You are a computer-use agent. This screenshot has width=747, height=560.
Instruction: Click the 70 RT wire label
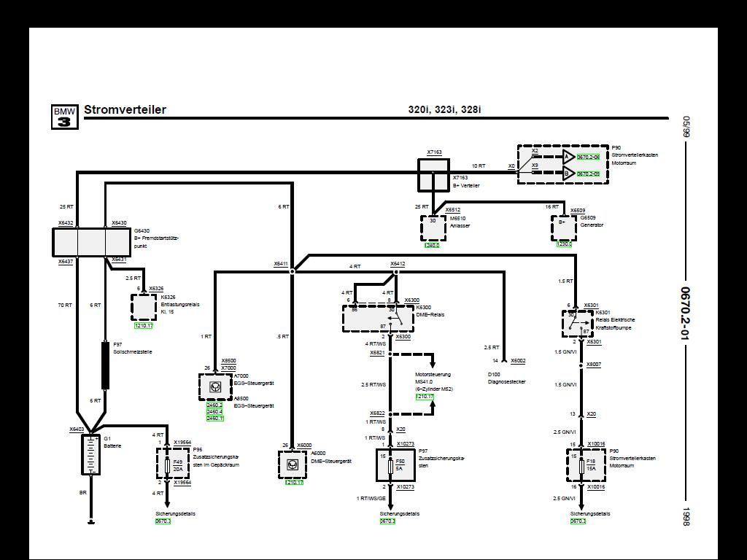click(x=65, y=306)
